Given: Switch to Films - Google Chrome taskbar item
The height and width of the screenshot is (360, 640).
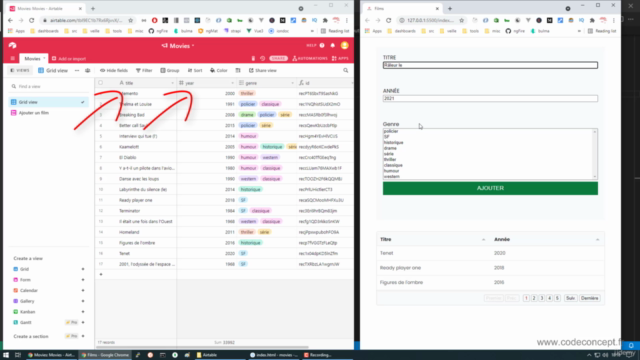Looking at the screenshot, I should click(x=105, y=355).
